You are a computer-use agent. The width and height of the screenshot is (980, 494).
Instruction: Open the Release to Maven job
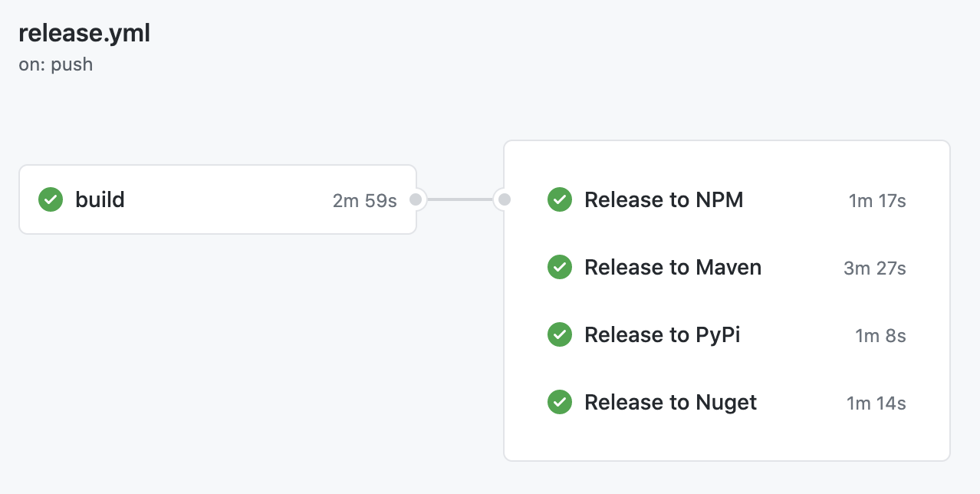(x=673, y=267)
